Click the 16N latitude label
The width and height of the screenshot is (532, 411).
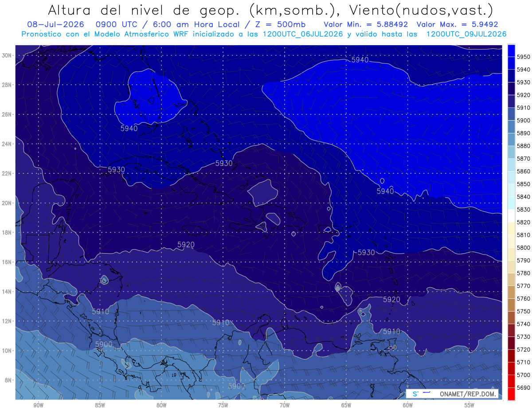pyautogui.click(x=7, y=262)
